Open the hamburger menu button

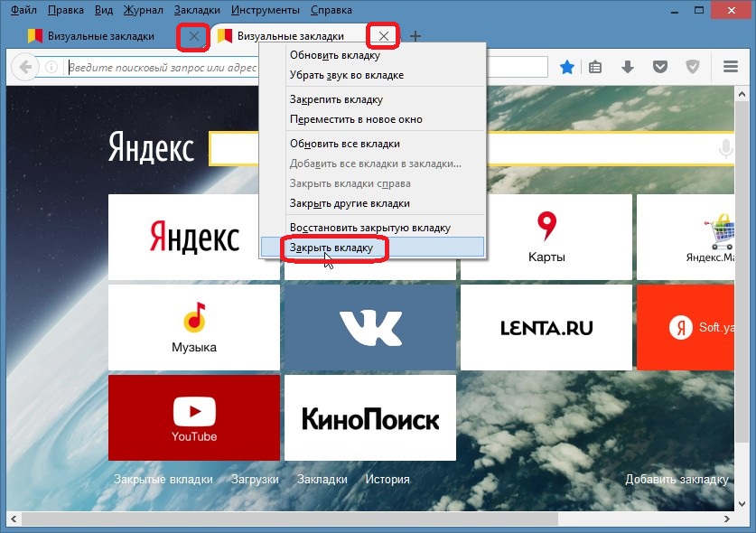click(731, 67)
